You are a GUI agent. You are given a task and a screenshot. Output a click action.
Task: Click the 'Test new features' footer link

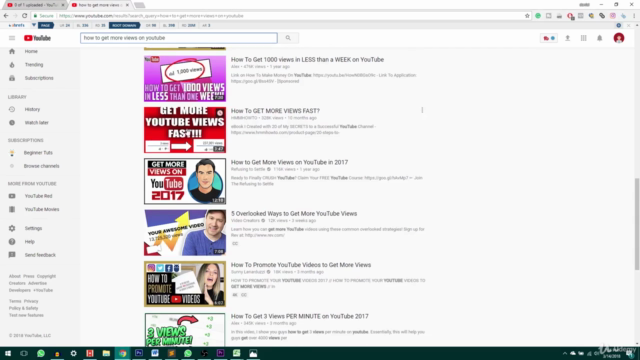26,316
